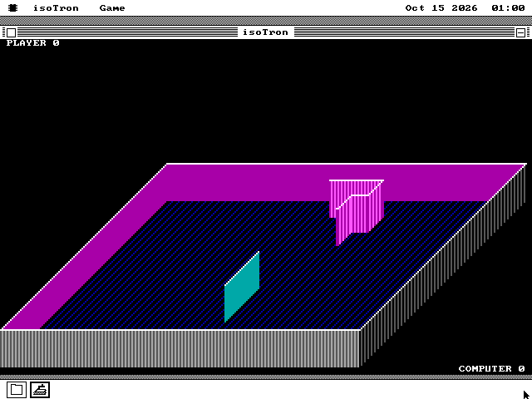
Task: Open the Game menu
Action: click(112, 7)
